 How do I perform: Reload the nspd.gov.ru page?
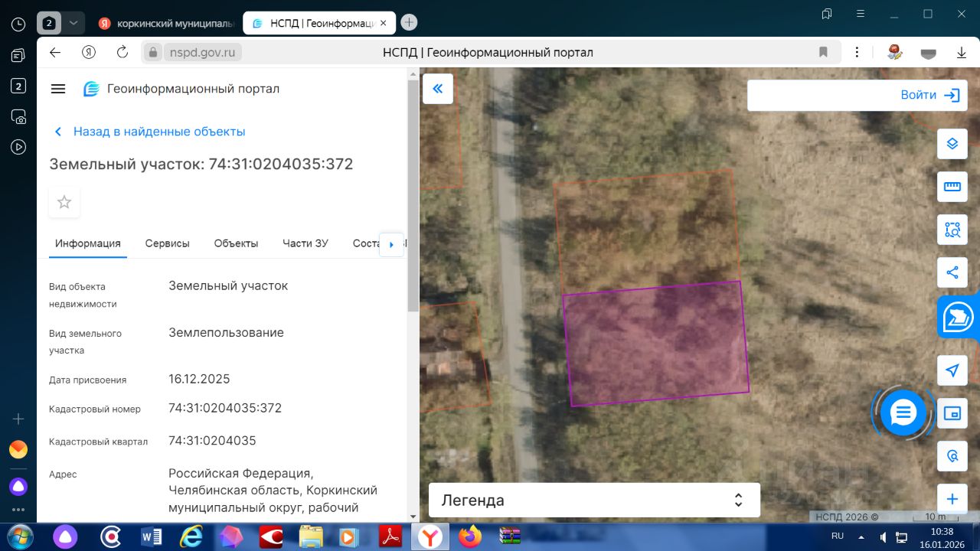122,52
